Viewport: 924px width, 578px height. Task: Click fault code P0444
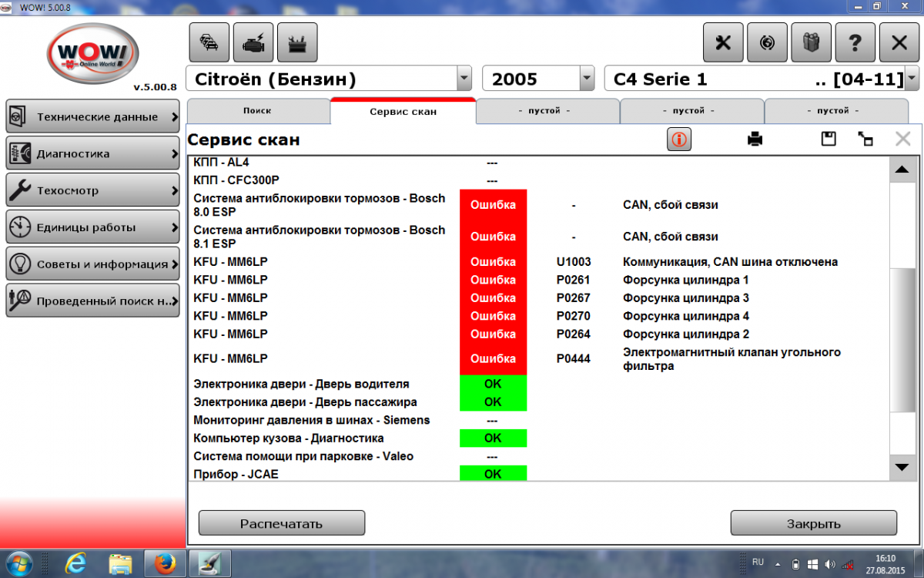(573, 359)
